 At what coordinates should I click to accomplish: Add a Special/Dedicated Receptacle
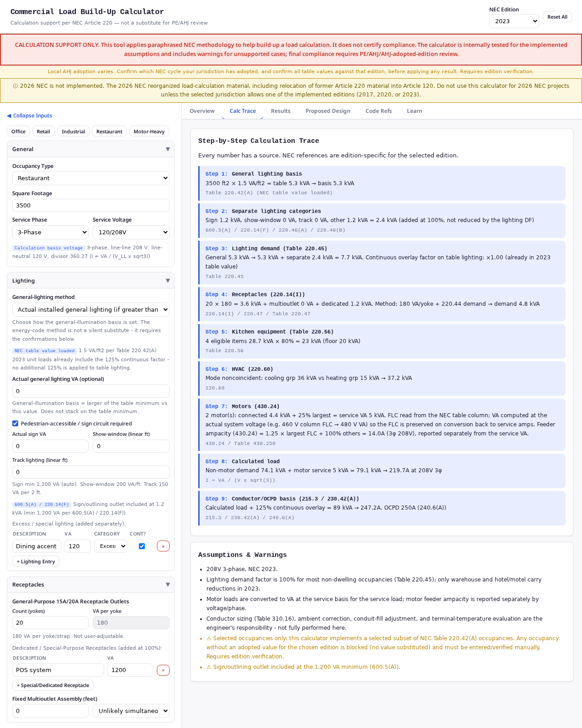(53, 685)
